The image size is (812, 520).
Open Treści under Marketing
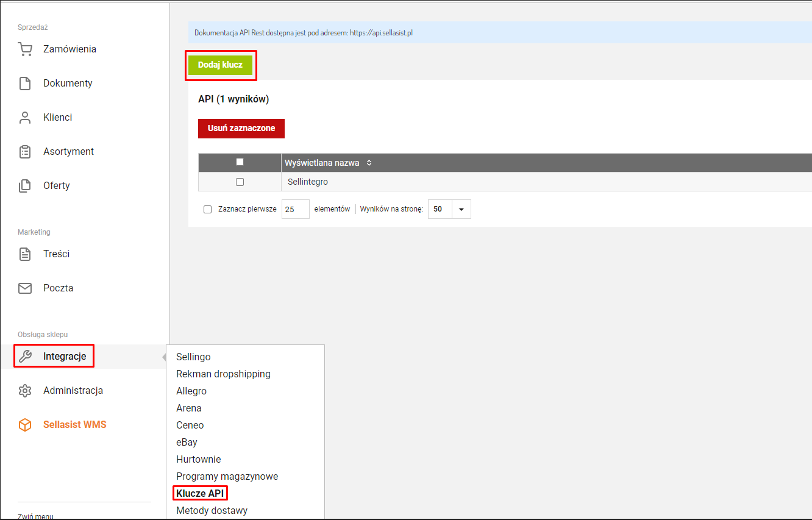coord(56,254)
